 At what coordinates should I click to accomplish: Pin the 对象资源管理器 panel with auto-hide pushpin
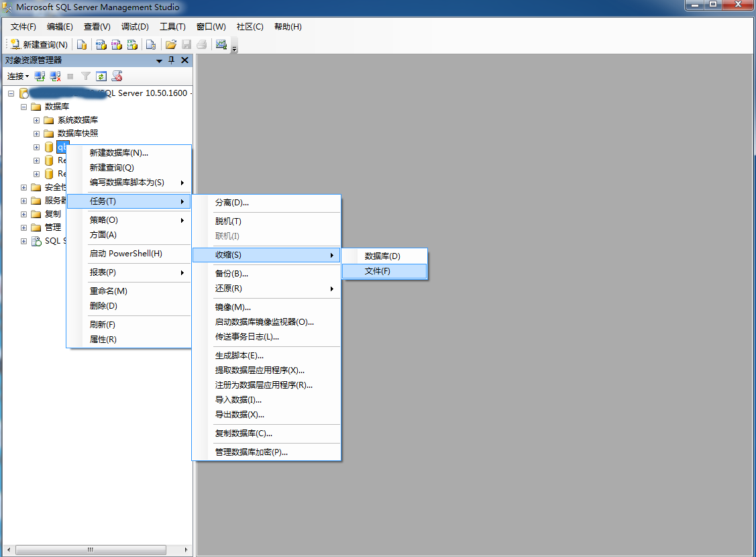(x=172, y=60)
